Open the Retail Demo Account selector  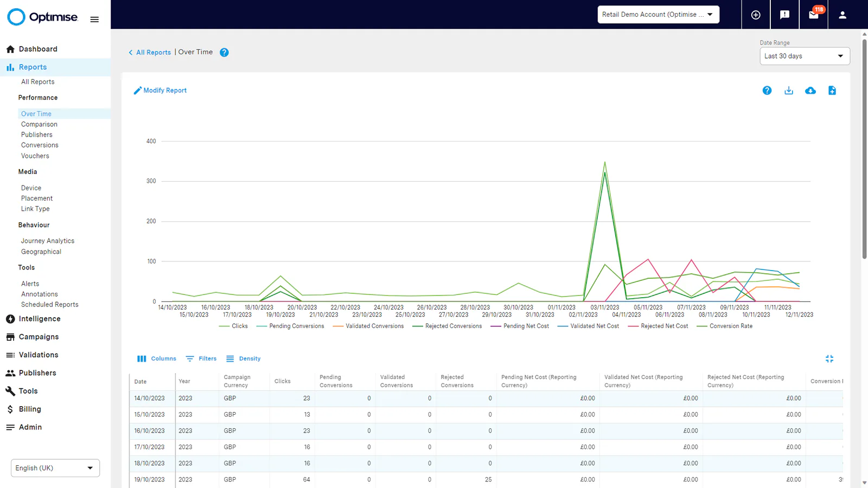pyautogui.click(x=658, y=15)
